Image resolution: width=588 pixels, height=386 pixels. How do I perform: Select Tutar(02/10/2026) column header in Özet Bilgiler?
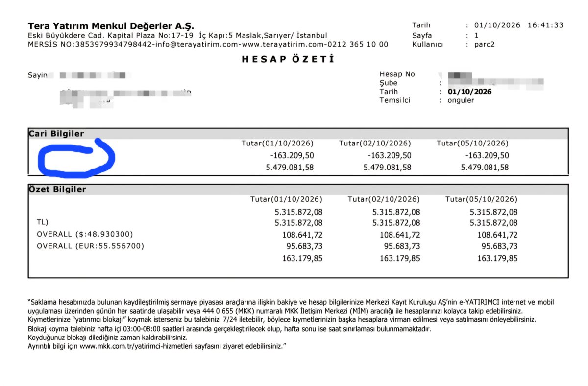point(384,199)
